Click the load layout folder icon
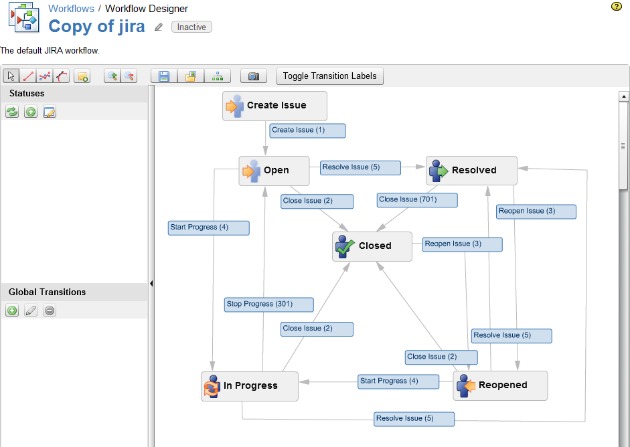630x447 pixels. [x=190, y=76]
